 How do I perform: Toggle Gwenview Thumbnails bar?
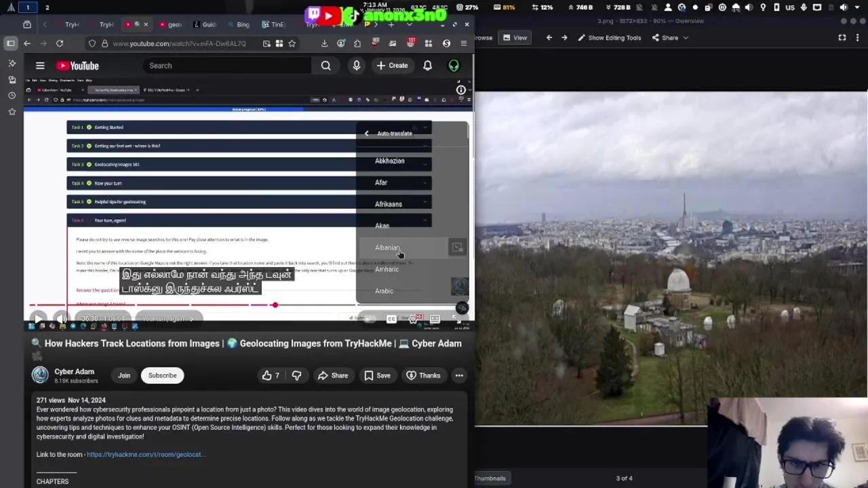pos(490,479)
